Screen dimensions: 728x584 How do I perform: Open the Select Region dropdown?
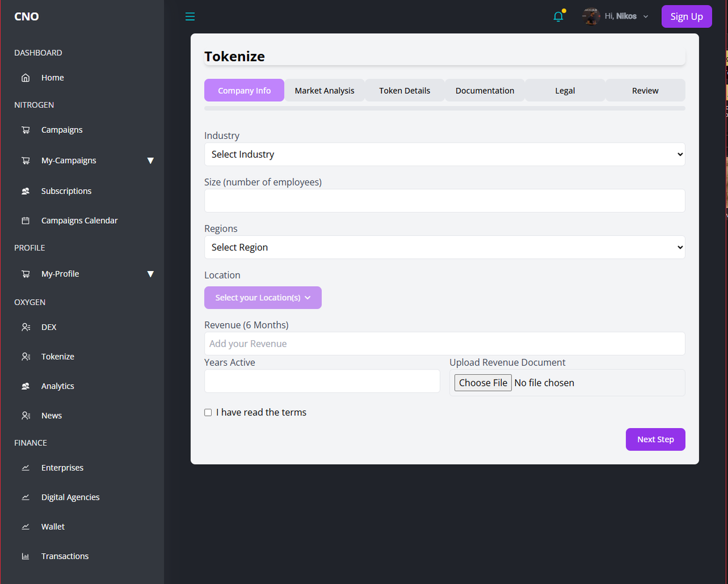click(x=445, y=247)
